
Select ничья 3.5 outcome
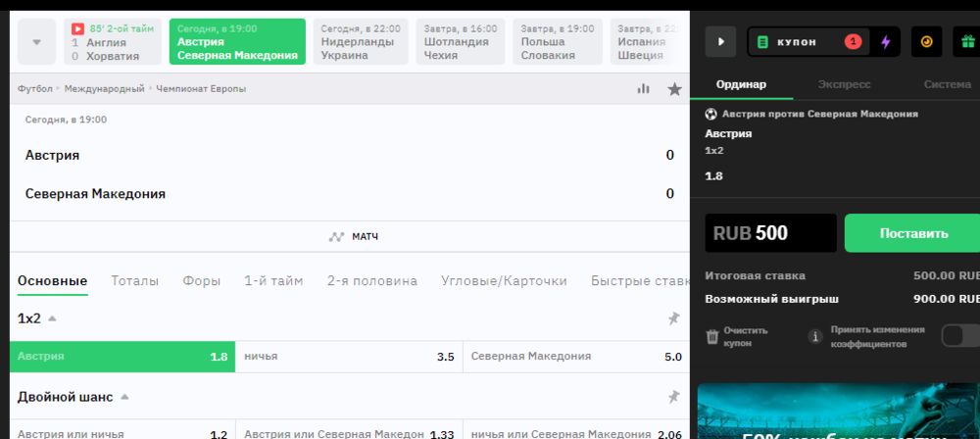point(350,357)
